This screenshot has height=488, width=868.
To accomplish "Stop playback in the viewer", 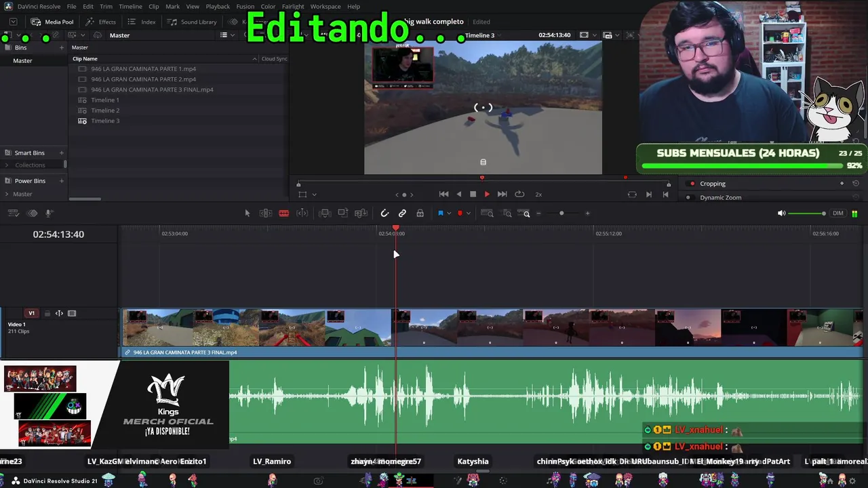I will 473,195.
